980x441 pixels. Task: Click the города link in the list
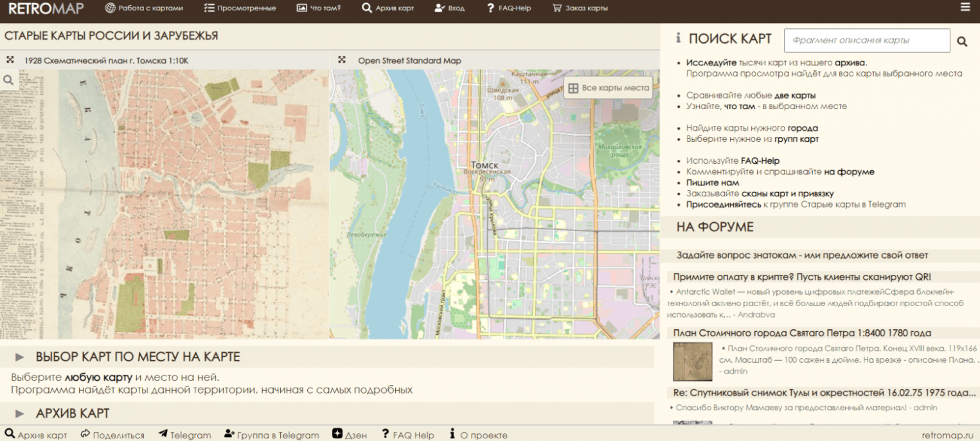(803, 128)
